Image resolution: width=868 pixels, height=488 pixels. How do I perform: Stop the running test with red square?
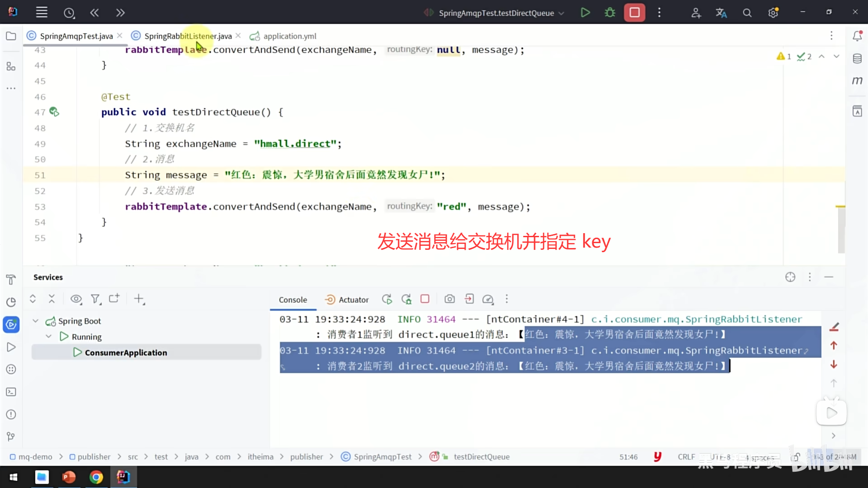[634, 13]
